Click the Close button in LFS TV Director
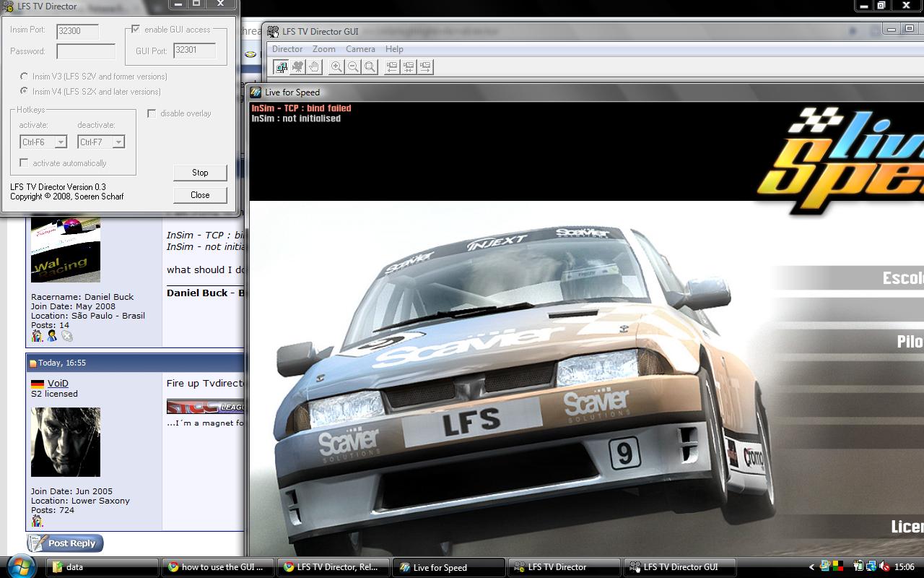Image resolution: width=924 pixels, height=578 pixels. click(x=200, y=195)
